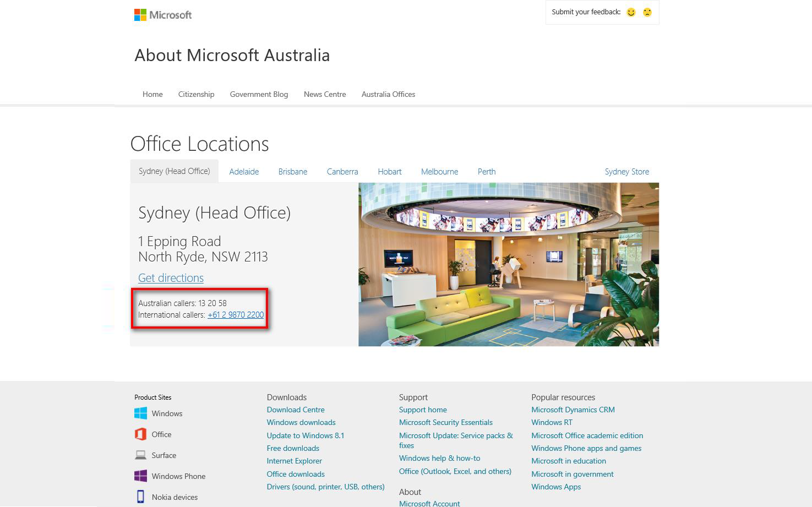Switch to the Adelaide office tab

[x=244, y=172]
